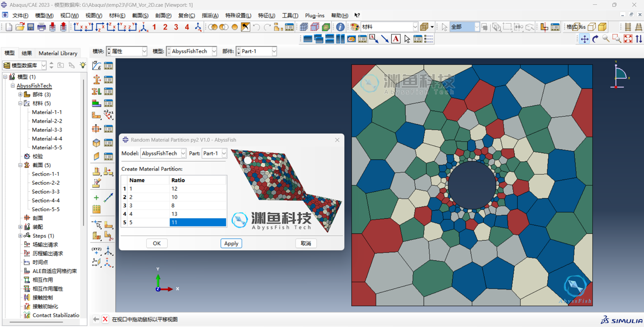Save the model database
644x327 pixels.
[31, 27]
